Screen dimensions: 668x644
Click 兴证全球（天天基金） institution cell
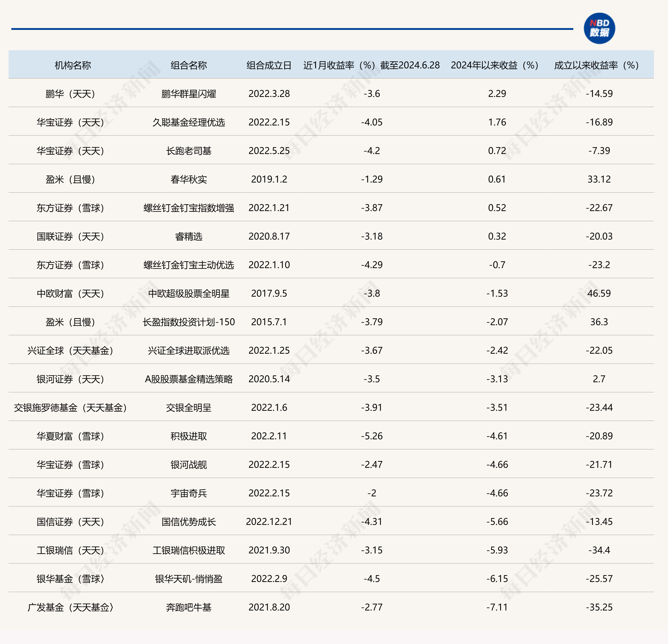[x=70, y=351]
